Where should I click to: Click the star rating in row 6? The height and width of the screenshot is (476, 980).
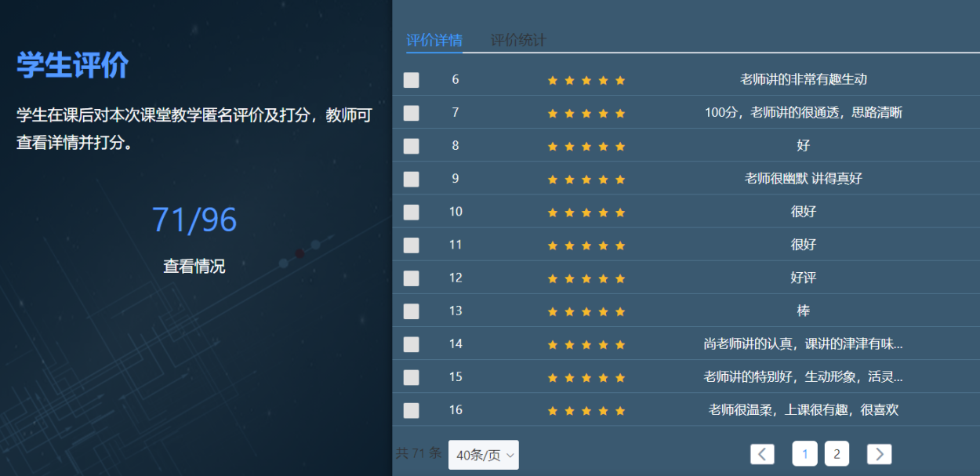coord(586,80)
